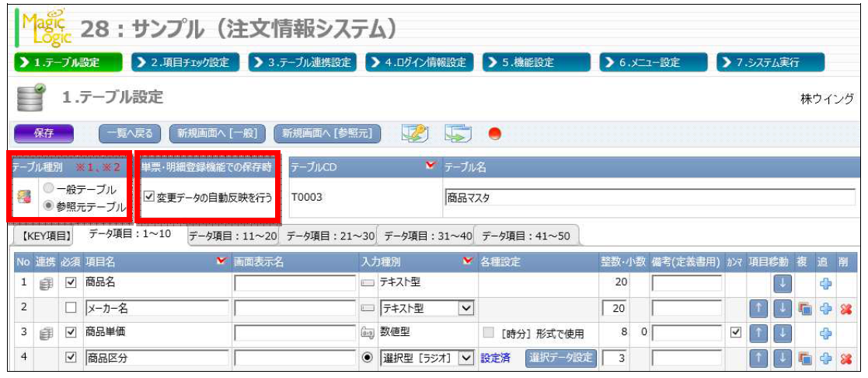
Task: Duplicate row 4 商品区分 using copy icon
Action: click(806, 359)
